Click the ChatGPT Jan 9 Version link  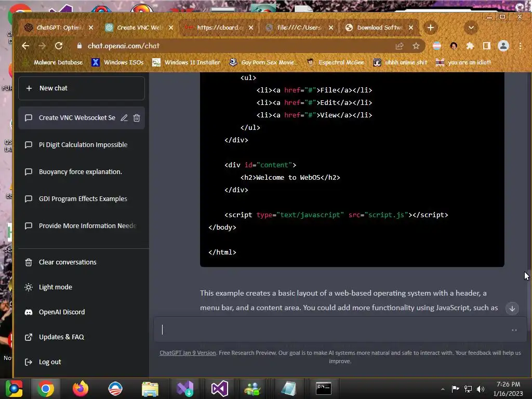(188, 353)
